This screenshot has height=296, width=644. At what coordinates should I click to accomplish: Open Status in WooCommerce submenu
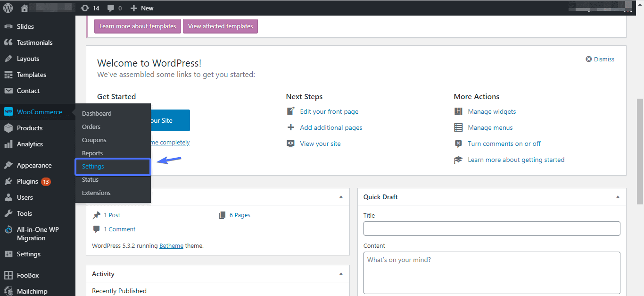[x=90, y=179]
